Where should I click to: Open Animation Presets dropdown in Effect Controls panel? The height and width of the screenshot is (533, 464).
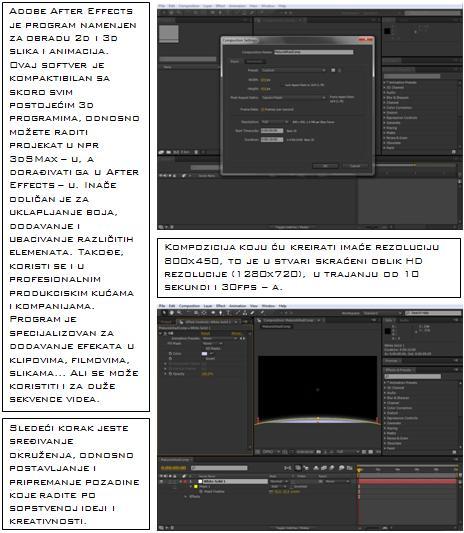click(220, 339)
